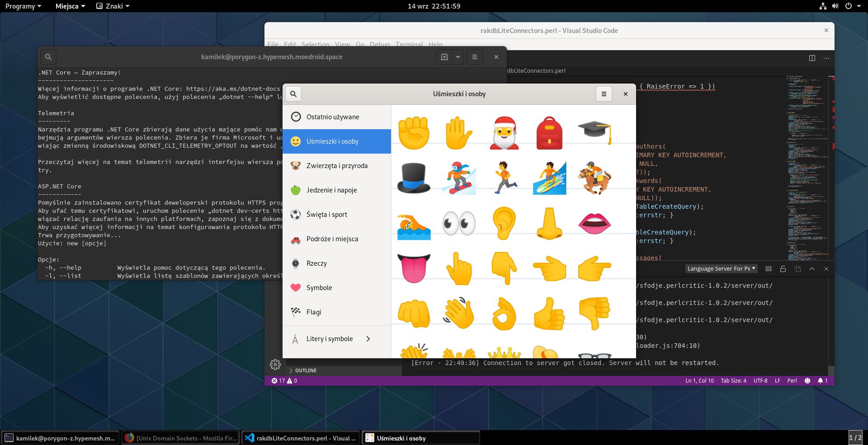The width and height of the screenshot is (868, 445).
Task: Open the Debug menu in VS Code
Action: click(379, 44)
